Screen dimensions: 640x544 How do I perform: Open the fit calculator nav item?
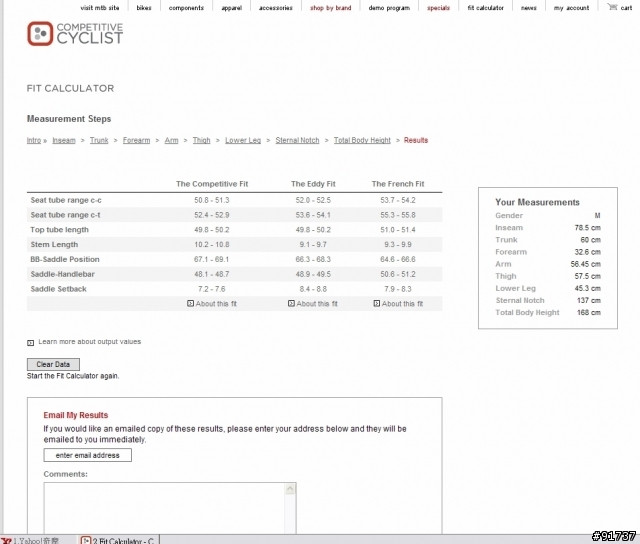tap(485, 8)
